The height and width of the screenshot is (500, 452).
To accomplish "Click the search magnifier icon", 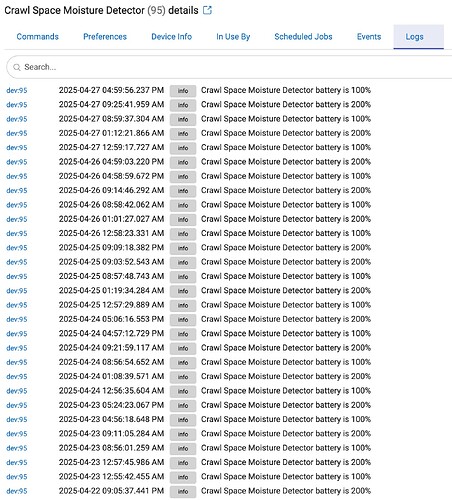I will (17, 67).
